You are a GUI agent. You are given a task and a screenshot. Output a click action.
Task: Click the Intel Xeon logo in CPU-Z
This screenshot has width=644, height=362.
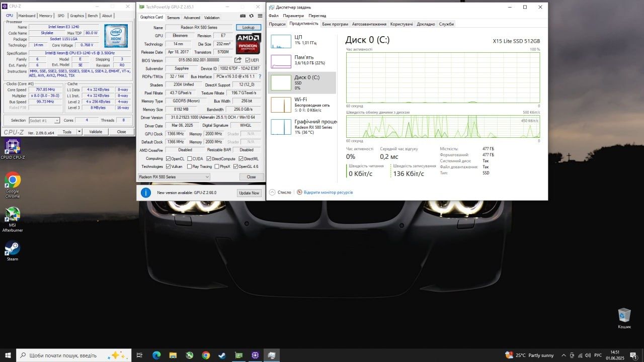click(116, 35)
